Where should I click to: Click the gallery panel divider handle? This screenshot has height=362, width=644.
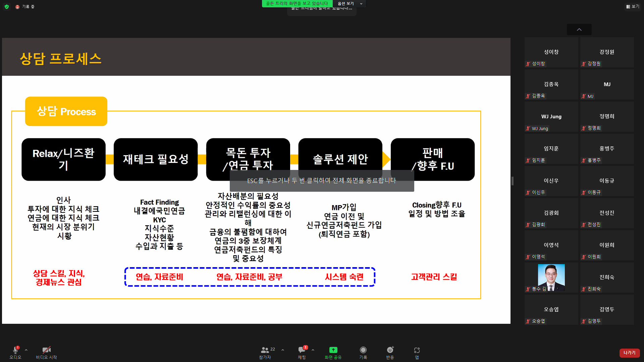pos(513,181)
